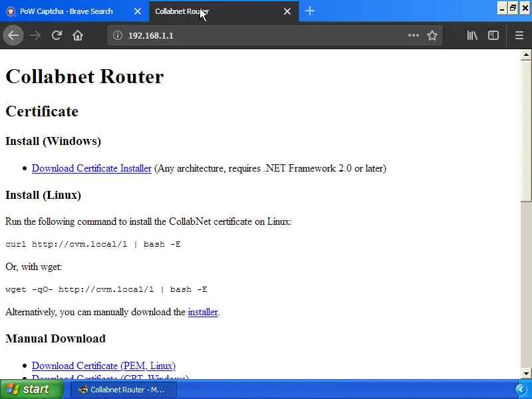Follow the installer link for manual download
Screen dimensions: 532x399
pyautogui.click(x=203, y=312)
